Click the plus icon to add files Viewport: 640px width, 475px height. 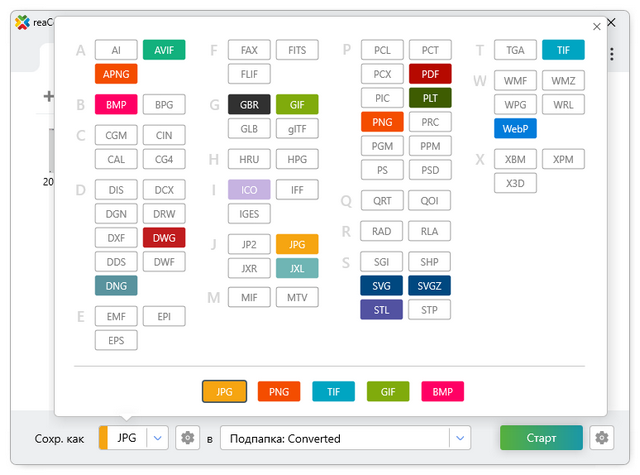click(48, 97)
